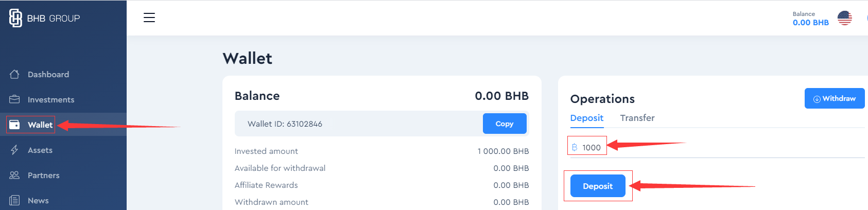This screenshot has height=210, width=868.
Task: Click the News document icon
Action: coord(14,200)
